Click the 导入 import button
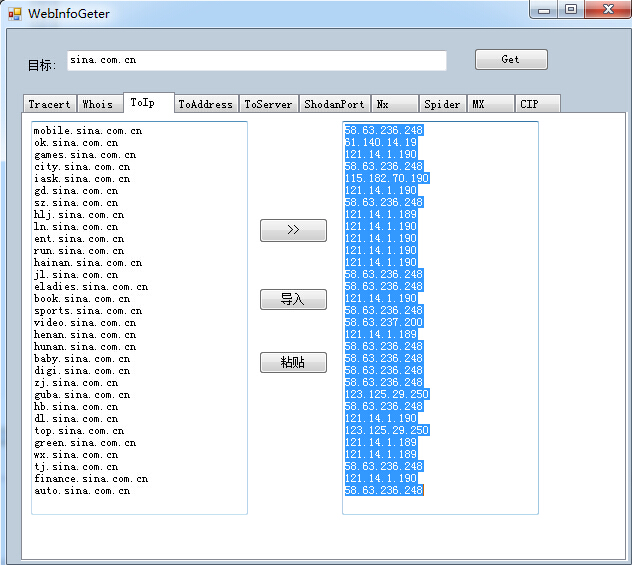This screenshot has height=565, width=632. click(293, 299)
